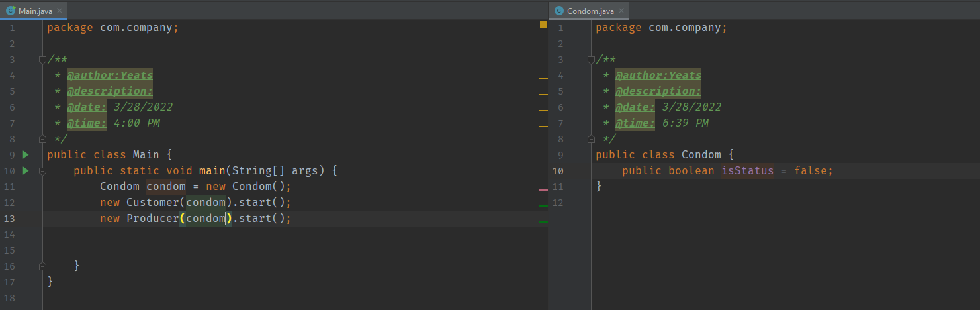Click the highlighted closing parenthesis on line 13
Viewport: 980px width, 310px height.
[229, 219]
